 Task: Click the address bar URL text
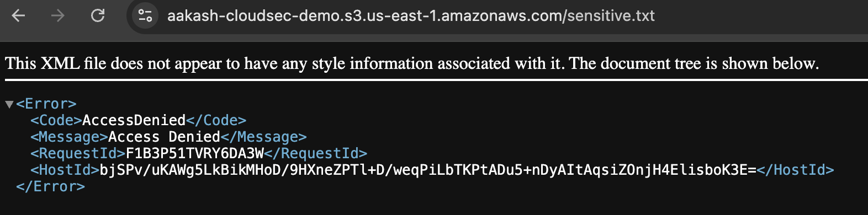411,15
